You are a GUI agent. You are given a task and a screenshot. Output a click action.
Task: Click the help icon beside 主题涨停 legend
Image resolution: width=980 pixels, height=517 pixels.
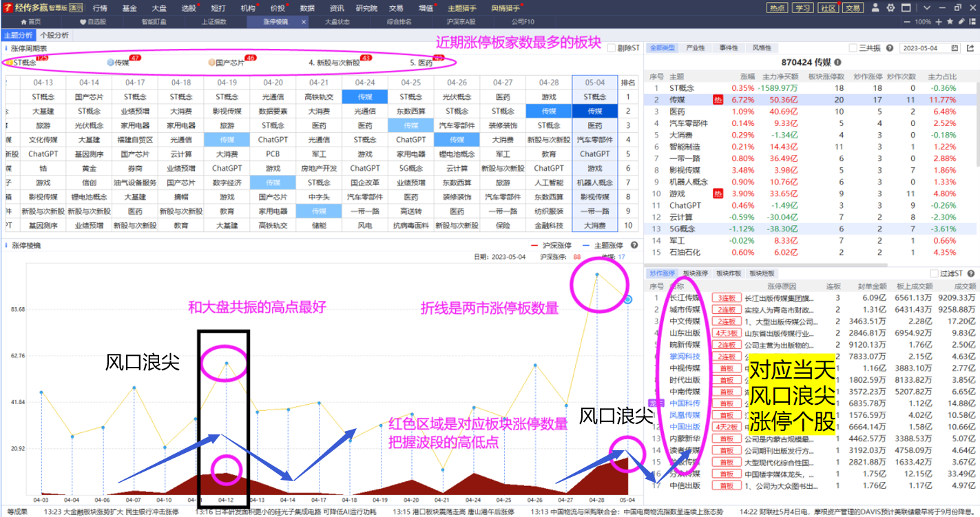coord(634,245)
